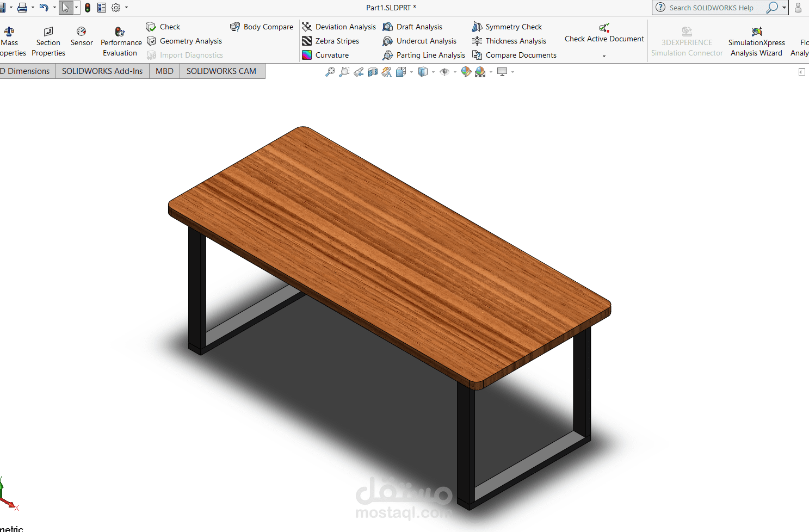Click the View Settings monitor icon
Screen dimensions: 809x532
(502, 72)
